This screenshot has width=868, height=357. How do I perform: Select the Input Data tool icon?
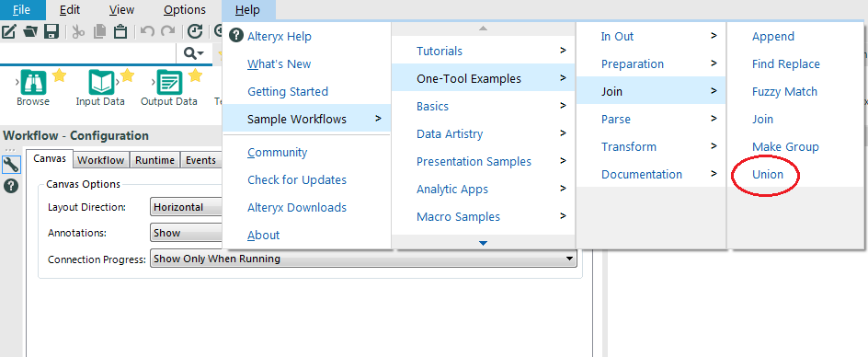click(101, 83)
